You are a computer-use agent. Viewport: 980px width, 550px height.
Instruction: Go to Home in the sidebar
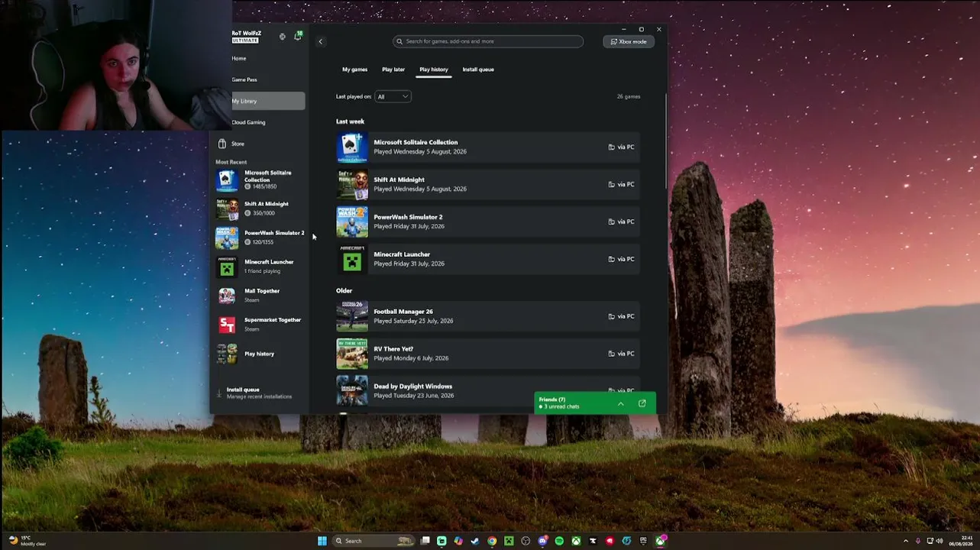point(239,58)
